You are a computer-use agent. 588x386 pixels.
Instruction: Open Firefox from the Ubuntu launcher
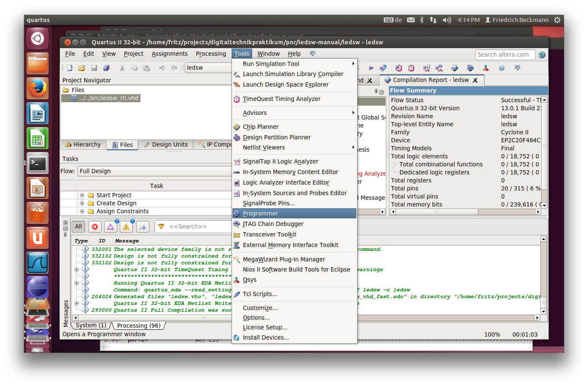pyautogui.click(x=38, y=89)
